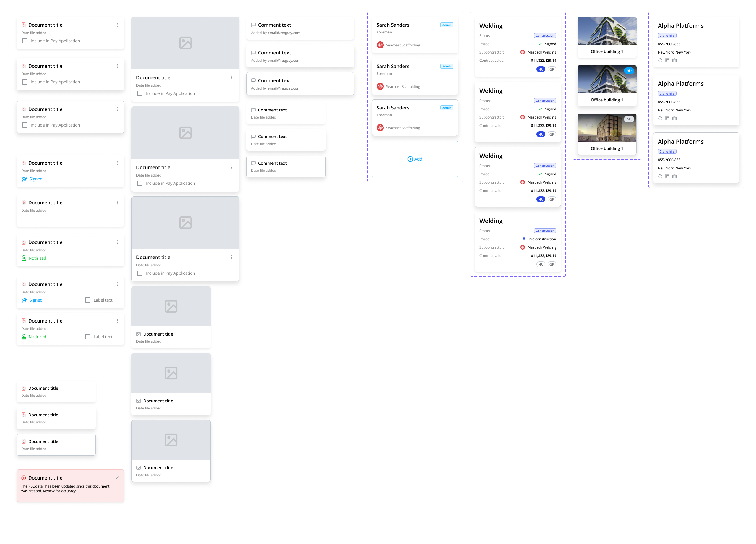Screen dimensions: 756x544
Task: Tick Label text checkbox beside Signed
Action: tap(88, 300)
